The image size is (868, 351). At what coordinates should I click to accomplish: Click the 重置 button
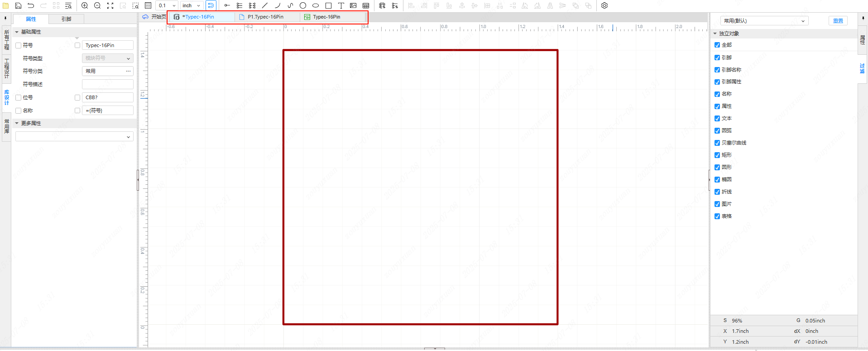pyautogui.click(x=838, y=21)
